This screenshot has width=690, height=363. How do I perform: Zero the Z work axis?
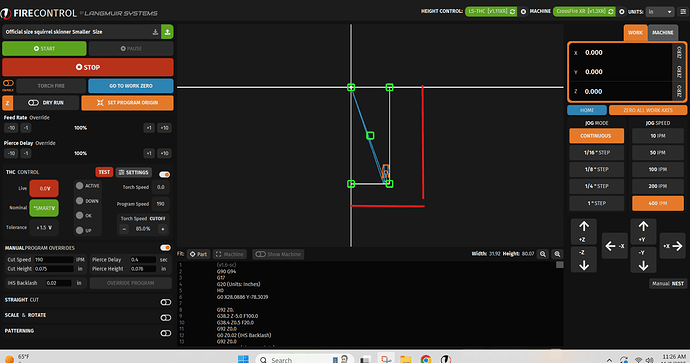click(679, 92)
